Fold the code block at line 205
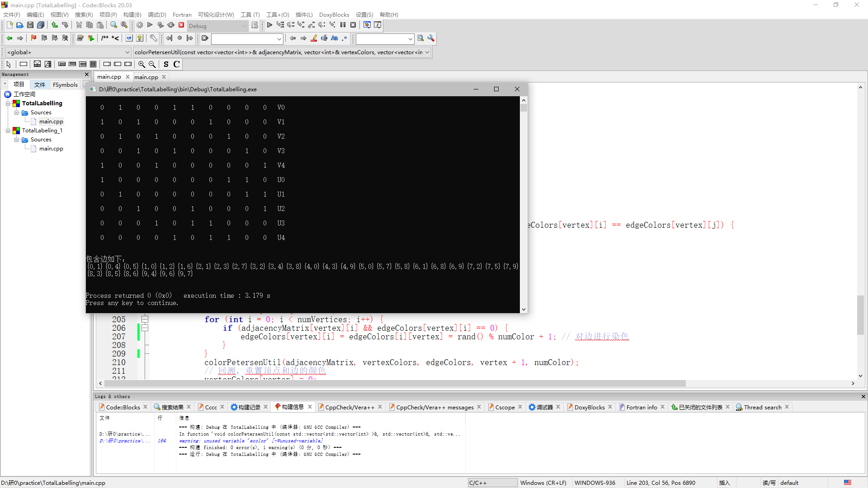 [145, 319]
